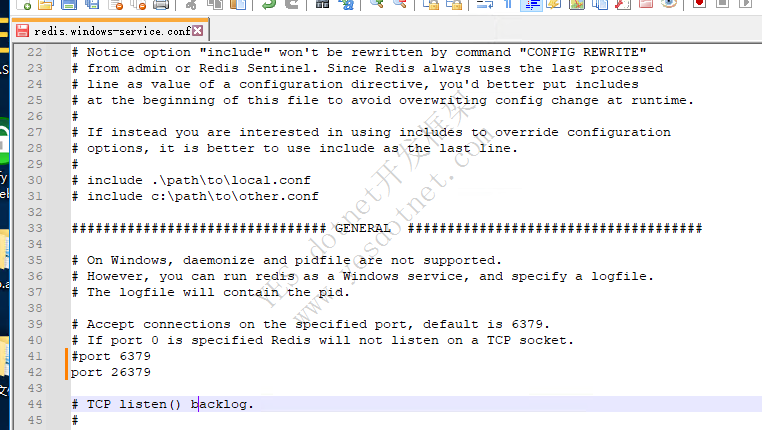Image resolution: width=762 pixels, height=430 pixels.
Task: Zoom in using magnifier plus icon
Action: [x=377, y=4]
